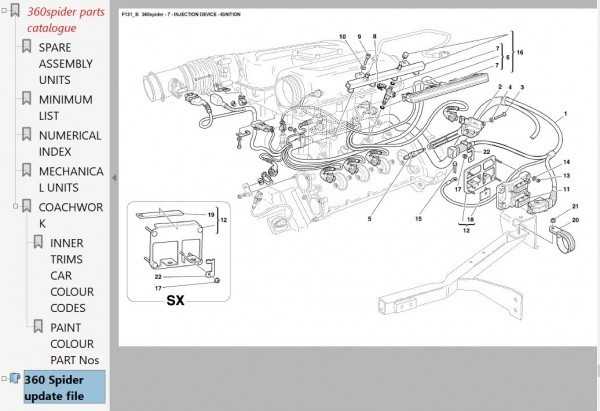Select the 360 Spider update file bookmark
600x411 pixels.
(x=65, y=387)
